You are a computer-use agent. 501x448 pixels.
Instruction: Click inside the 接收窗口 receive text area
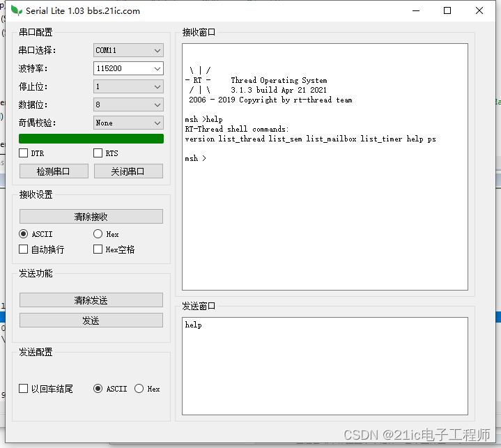click(325, 167)
